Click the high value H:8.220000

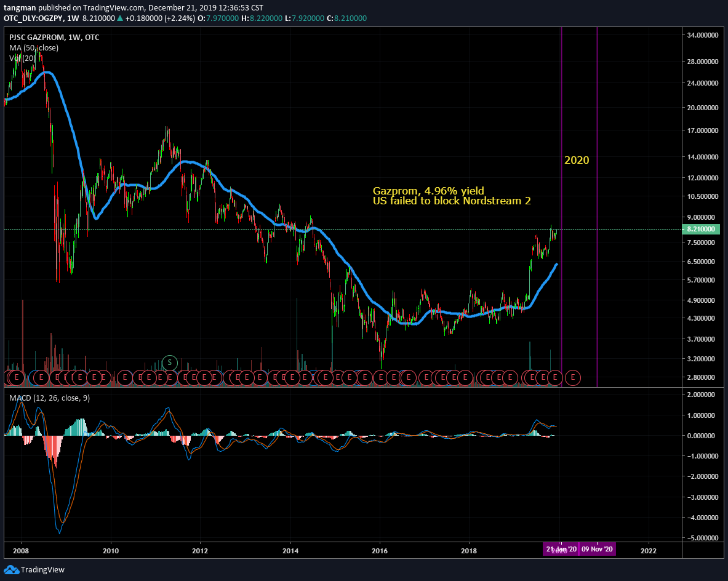(x=262, y=18)
